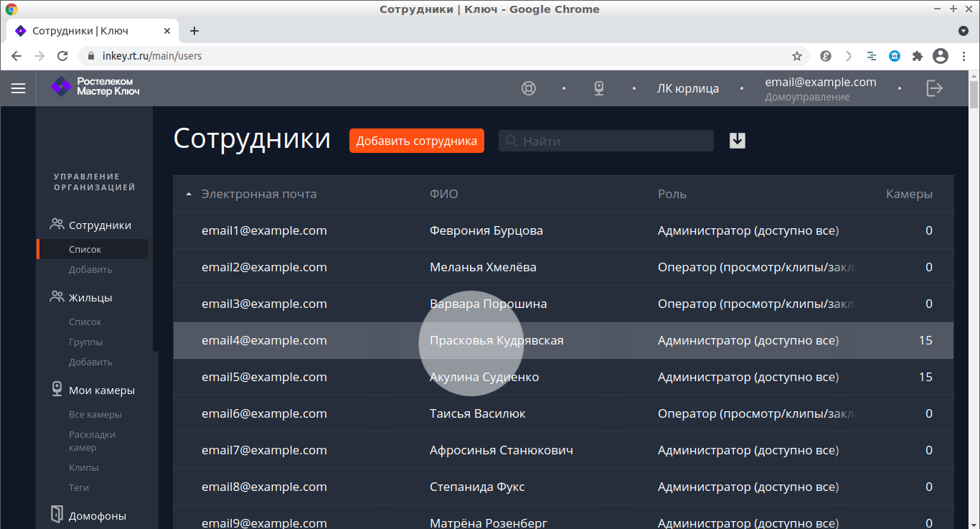This screenshot has height=529, width=980.
Task: Download employee list with arrow icon
Action: coord(738,141)
